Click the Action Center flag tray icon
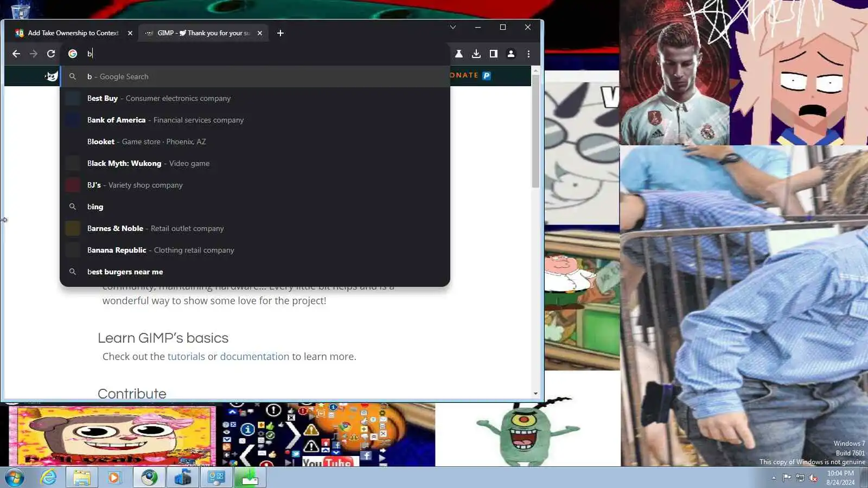 pyautogui.click(x=787, y=478)
